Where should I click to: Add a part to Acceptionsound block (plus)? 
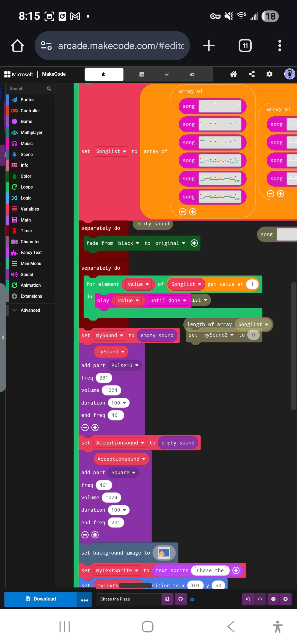click(x=95, y=535)
